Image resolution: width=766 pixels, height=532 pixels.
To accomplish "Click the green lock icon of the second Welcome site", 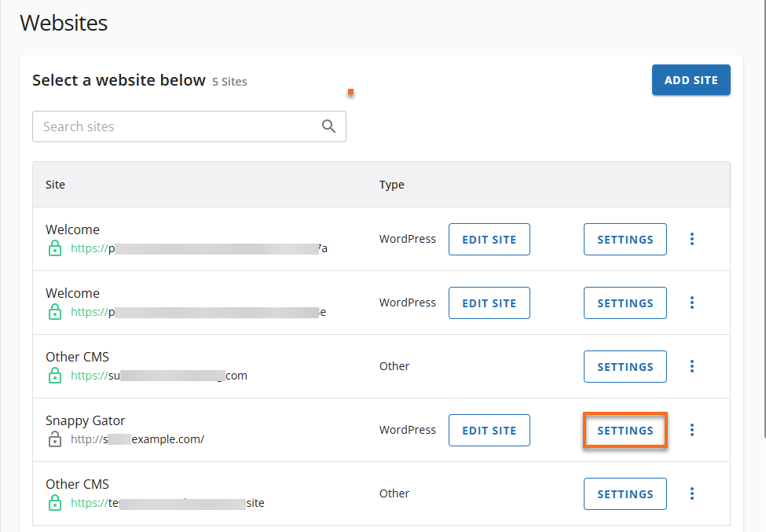I will [x=55, y=312].
